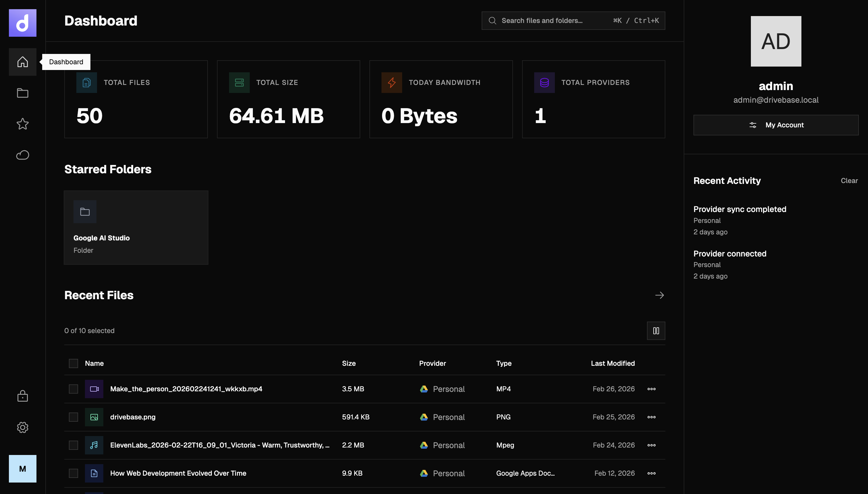Open Settings via the gear icon

point(22,427)
